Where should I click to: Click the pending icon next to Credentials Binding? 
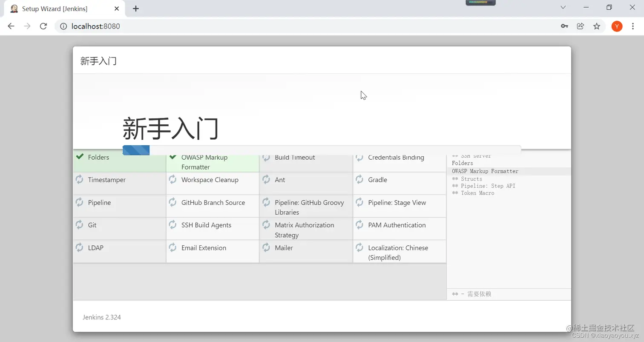coord(359,157)
